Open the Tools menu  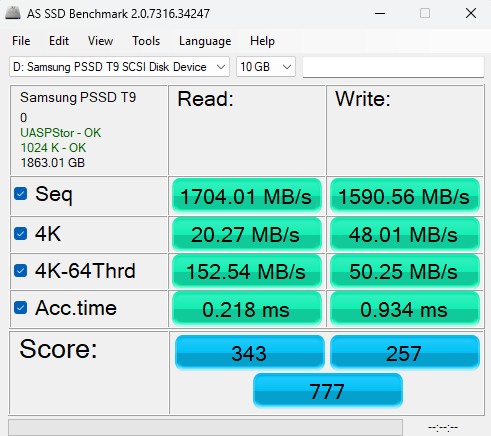(146, 41)
